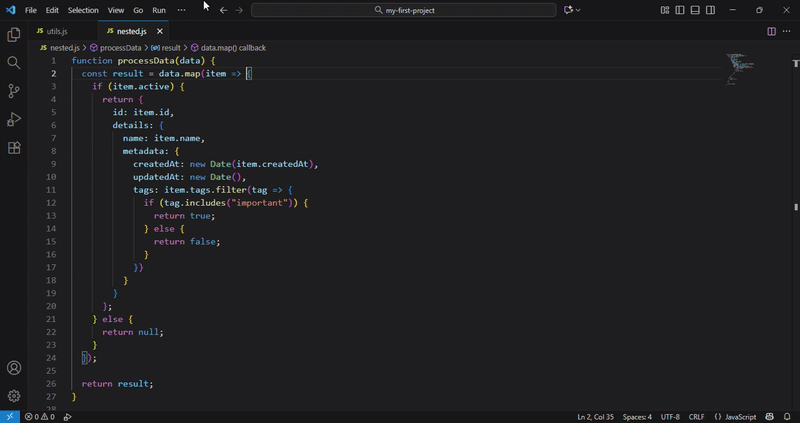The image size is (800, 423).
Task: Open the Edit menu
Action: (52, 10)
